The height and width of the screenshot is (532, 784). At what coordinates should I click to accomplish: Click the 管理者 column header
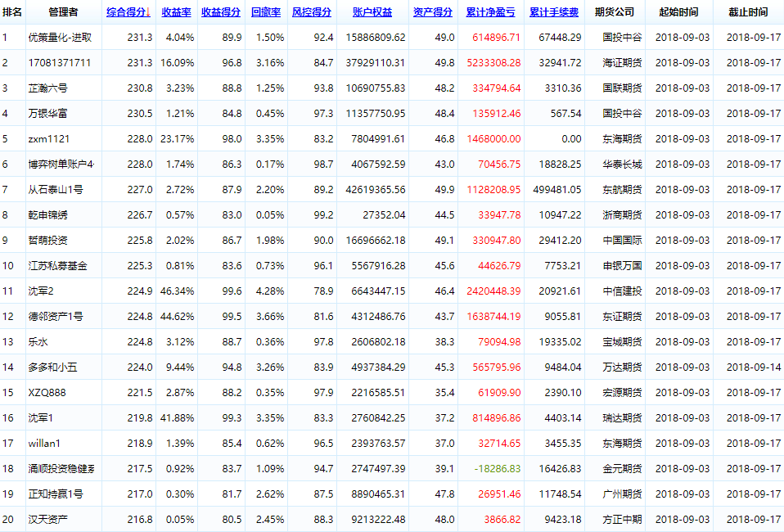[63, 12]
